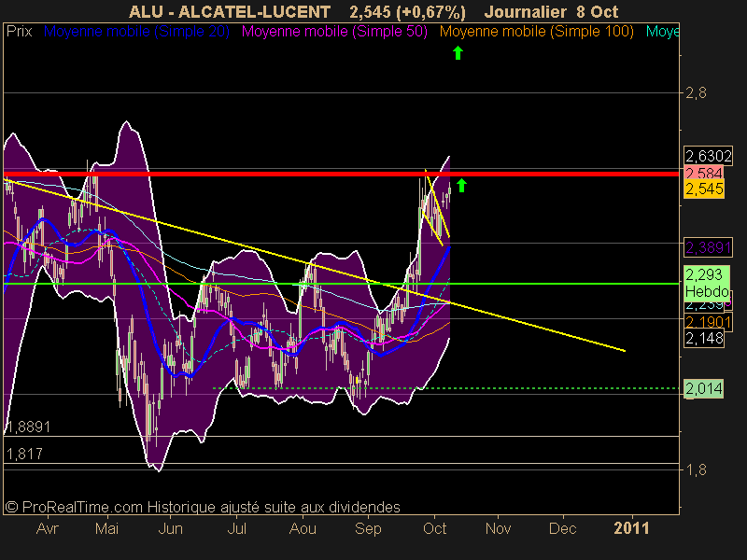Screen dimensions: 747x560
Task: Click the 'Dec' month on the time axis
Action: pos(563,528)
